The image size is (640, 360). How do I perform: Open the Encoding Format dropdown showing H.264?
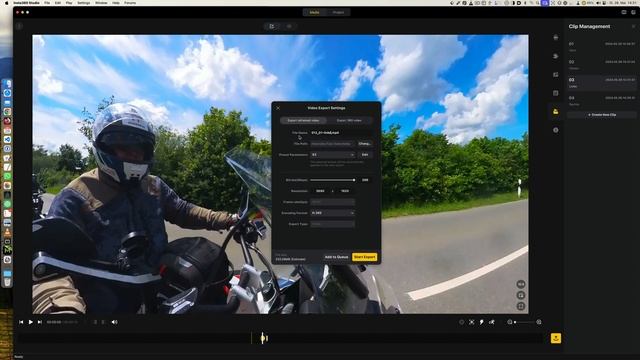click(x=333, y=213)
